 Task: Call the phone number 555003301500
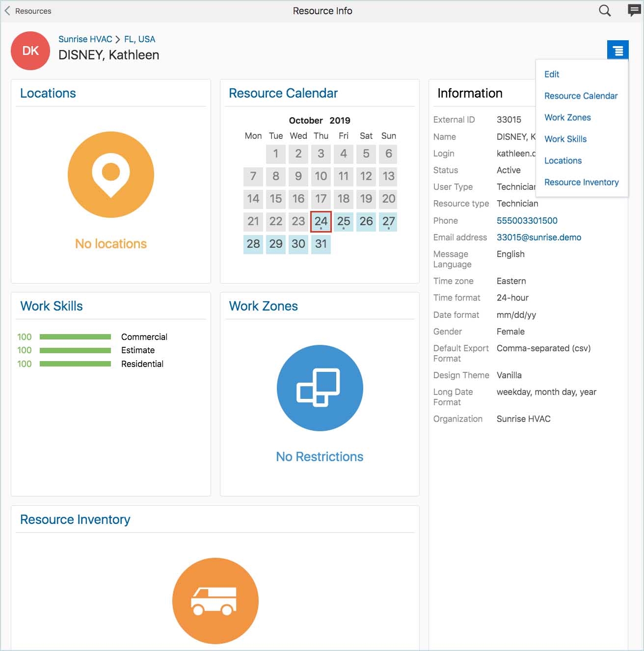(x=527, y=221)
